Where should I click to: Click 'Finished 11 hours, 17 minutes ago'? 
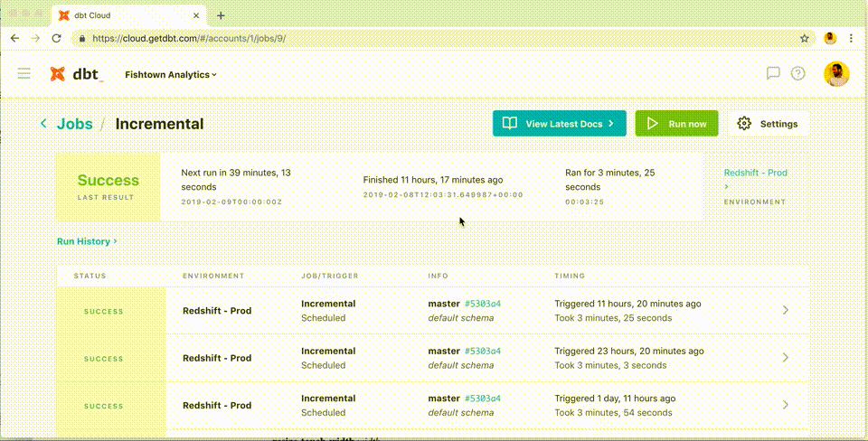433,180
